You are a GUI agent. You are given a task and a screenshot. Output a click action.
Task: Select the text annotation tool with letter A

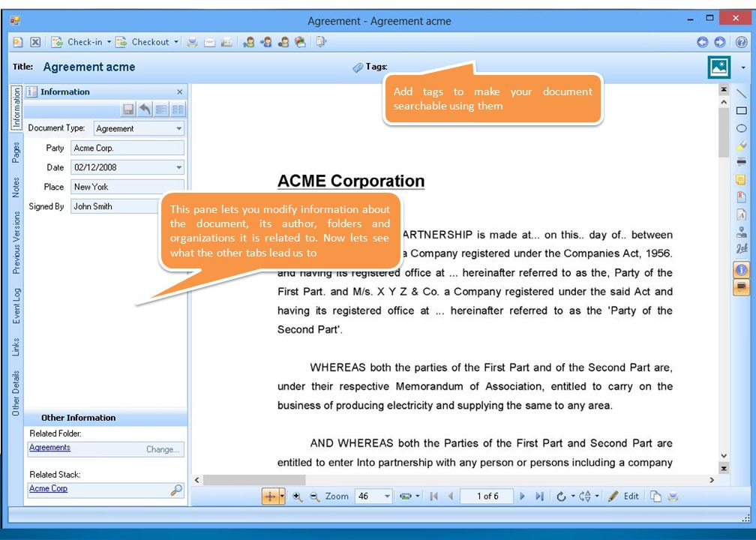(x=742, y=214)
